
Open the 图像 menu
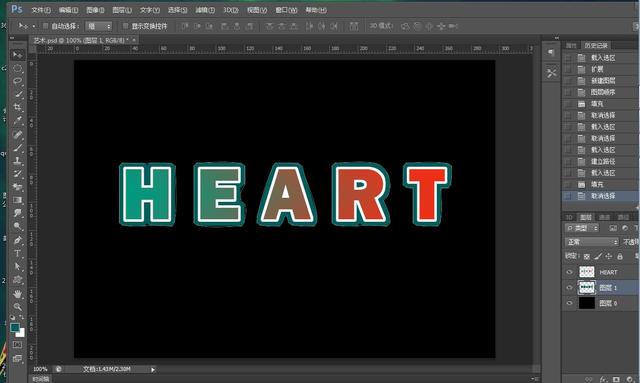[x=95, y=10]
